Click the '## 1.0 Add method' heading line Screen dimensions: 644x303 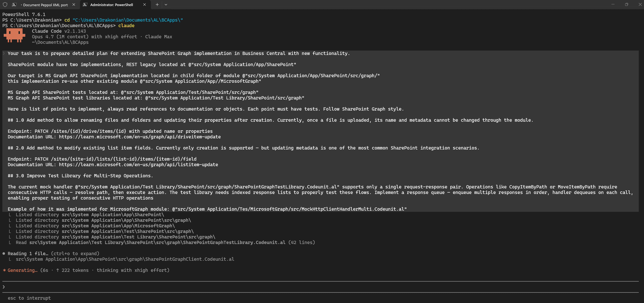(x=271, y=120)
